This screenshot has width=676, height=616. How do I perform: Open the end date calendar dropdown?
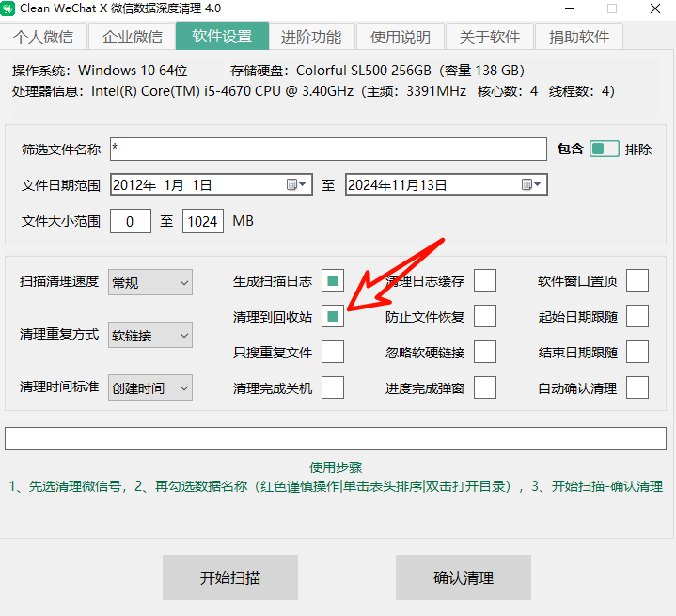click(531, 184)
